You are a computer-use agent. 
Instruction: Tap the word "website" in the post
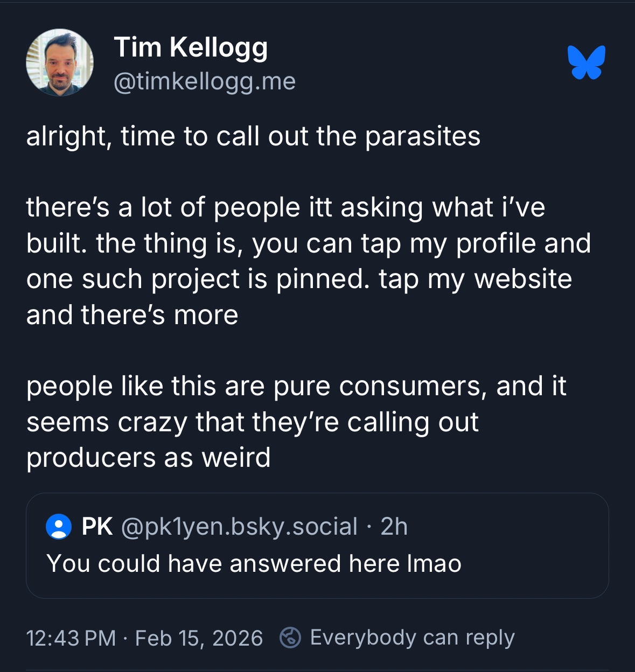522,279
